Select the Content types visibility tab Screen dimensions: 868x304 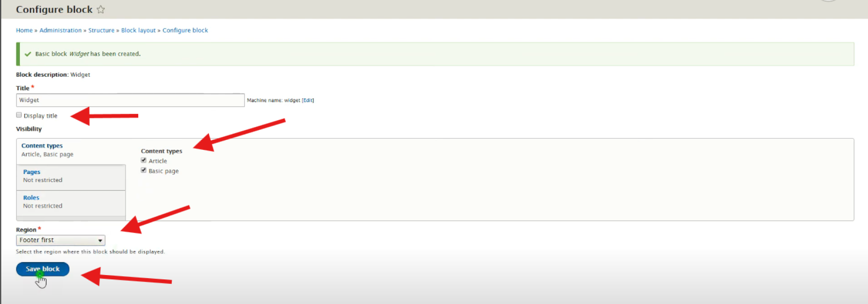click(42, 146)
